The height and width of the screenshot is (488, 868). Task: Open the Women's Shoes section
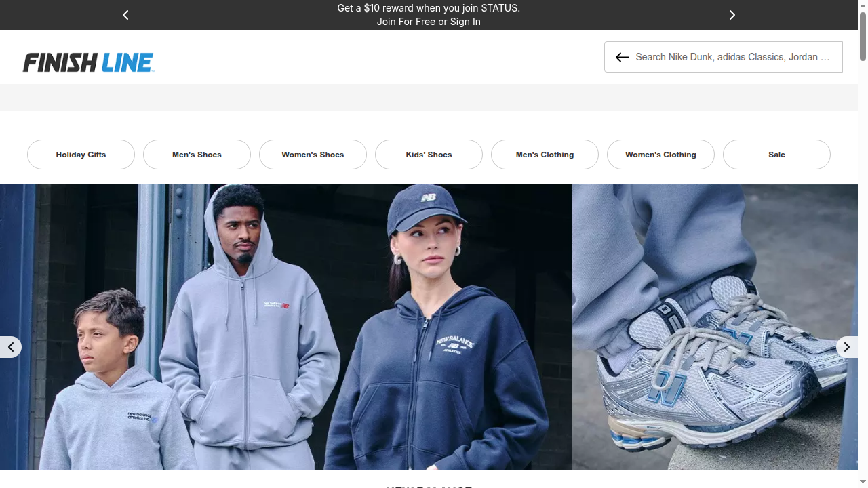point(313,155)
